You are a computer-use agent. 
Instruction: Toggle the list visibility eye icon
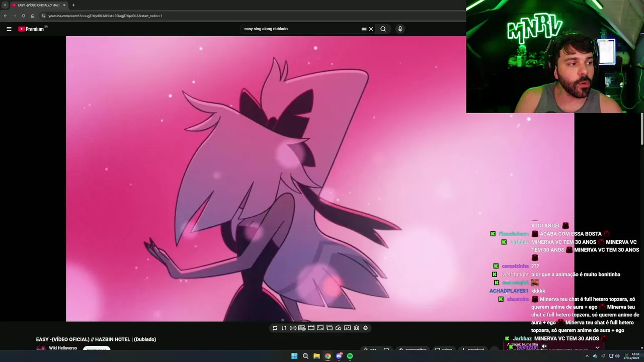[x=302, y=328]
